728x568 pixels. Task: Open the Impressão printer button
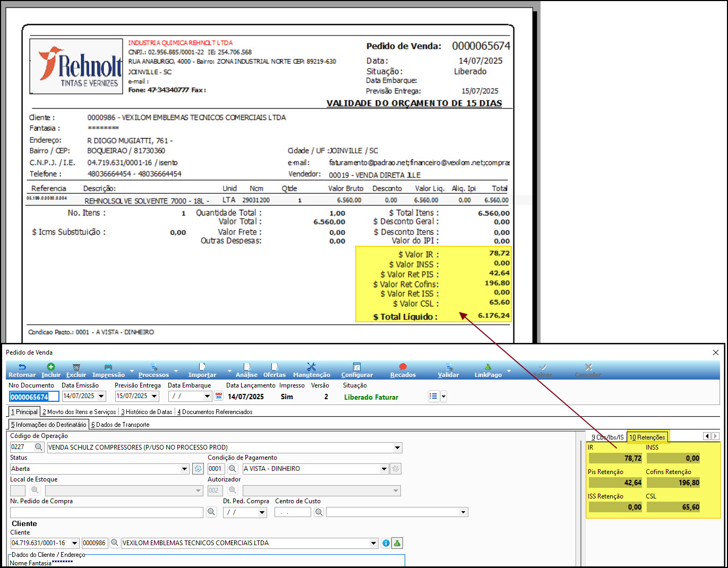tap(108, 371)
